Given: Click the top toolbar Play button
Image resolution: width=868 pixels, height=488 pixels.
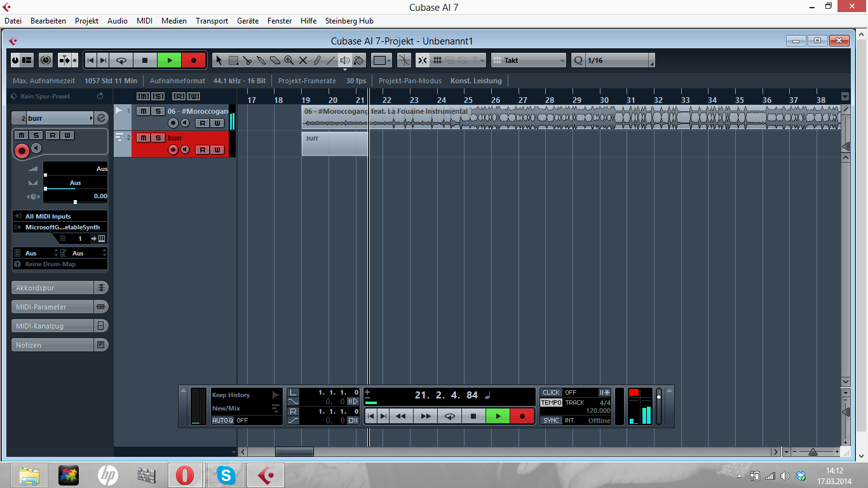Looking at the screenshot, I should [x=169, y=60].
